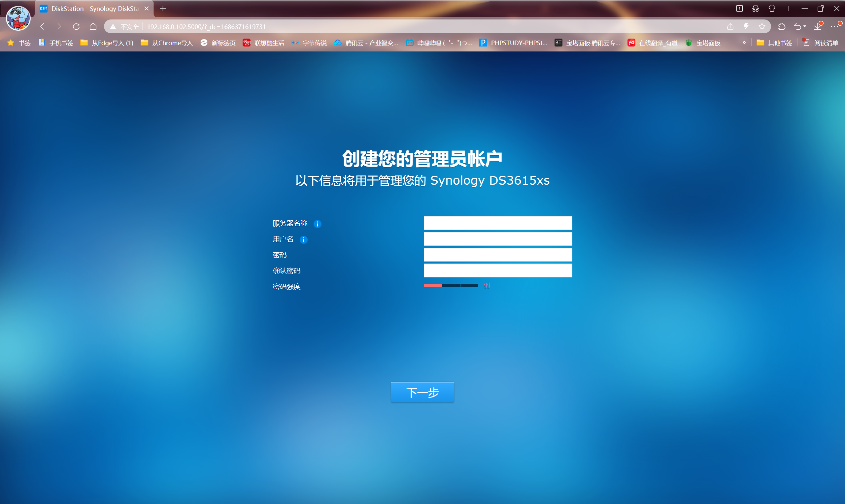Click the incognito mask icon in title bar
845x504 pixels.
tap(755, 9)
